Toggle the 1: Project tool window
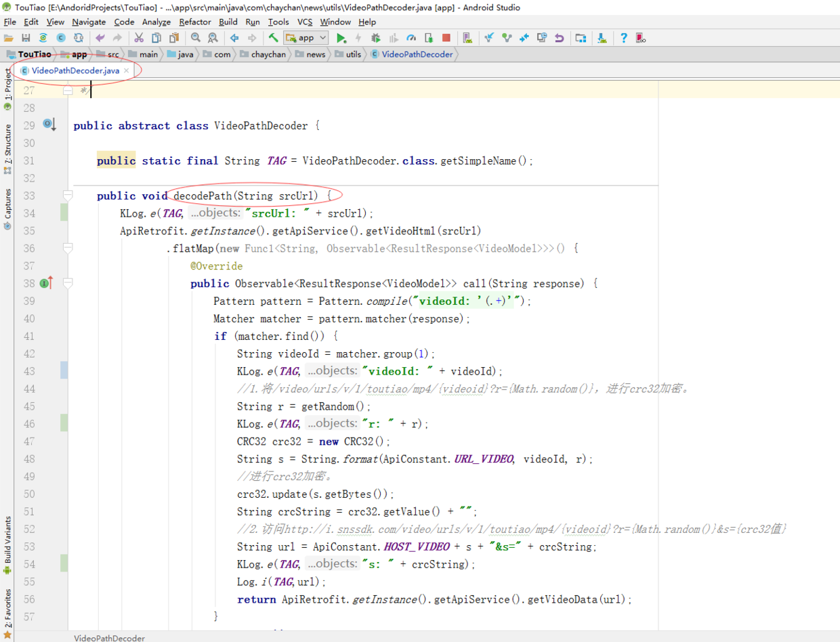Viewport: 840px width, 642px height. [7, 89]
